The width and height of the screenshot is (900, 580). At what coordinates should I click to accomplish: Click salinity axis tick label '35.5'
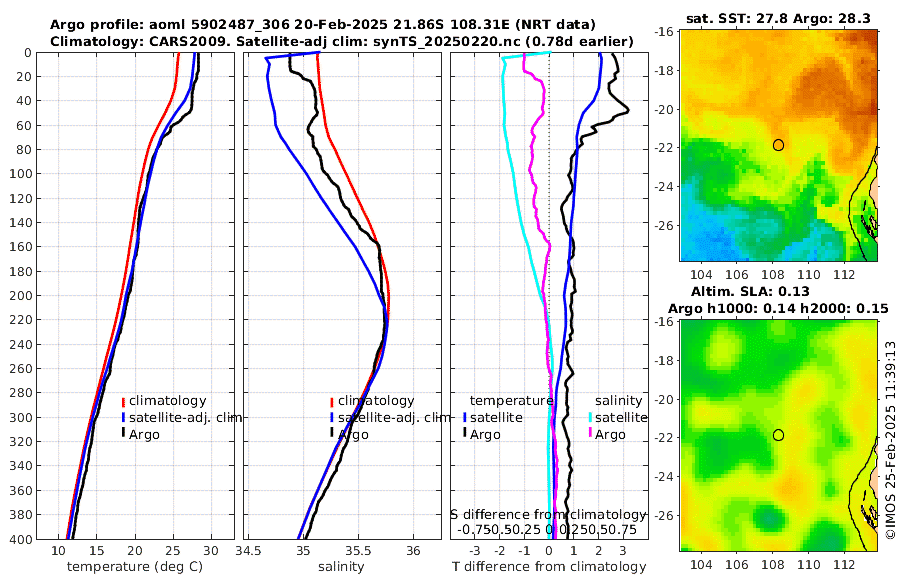[358, 551]
